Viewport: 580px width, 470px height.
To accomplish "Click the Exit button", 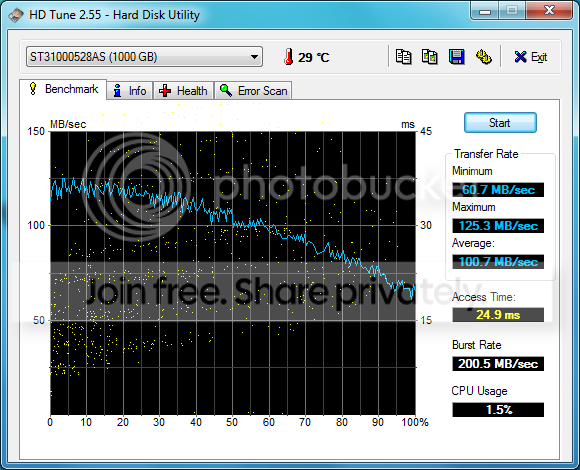I will (530, 57).
